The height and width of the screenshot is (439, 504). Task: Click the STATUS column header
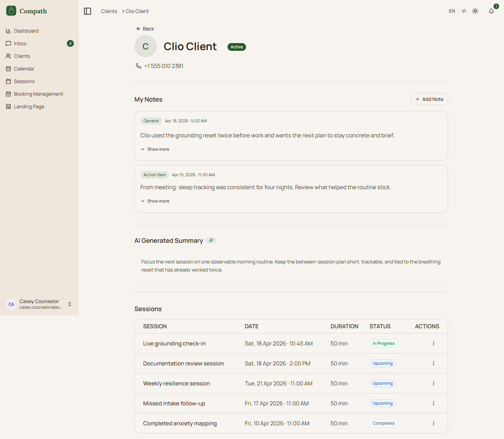[x=380, y=326]
